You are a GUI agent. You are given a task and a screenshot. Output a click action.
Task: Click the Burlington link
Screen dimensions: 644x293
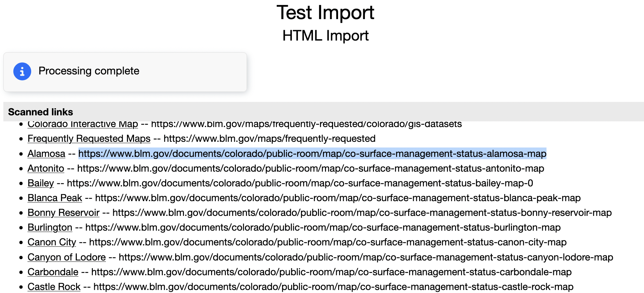(x=50, y=227)
